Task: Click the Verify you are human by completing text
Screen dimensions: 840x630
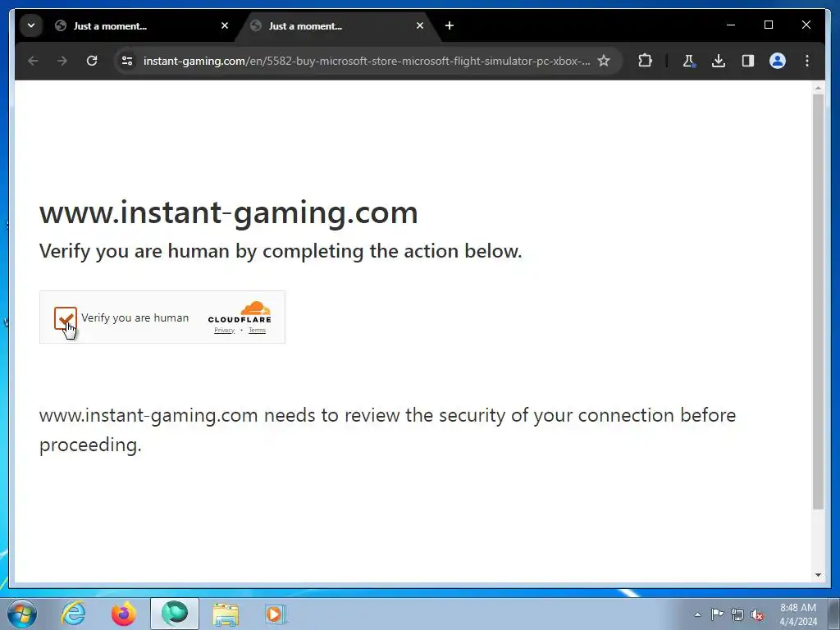Action: click(281, 251)
